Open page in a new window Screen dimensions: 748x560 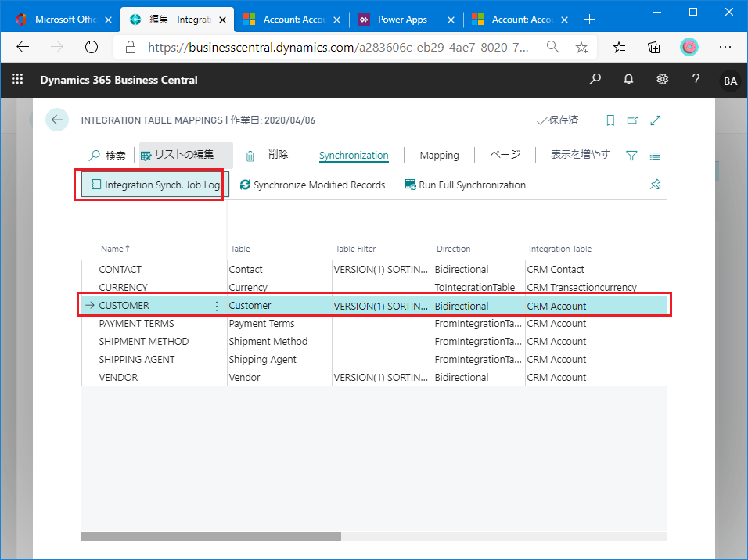click(632, 120)
